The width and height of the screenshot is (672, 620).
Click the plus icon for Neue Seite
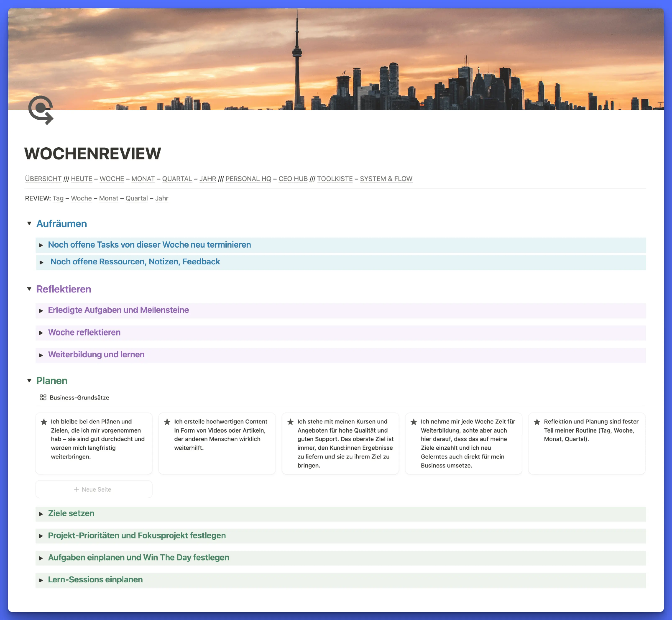coord(77,489)
